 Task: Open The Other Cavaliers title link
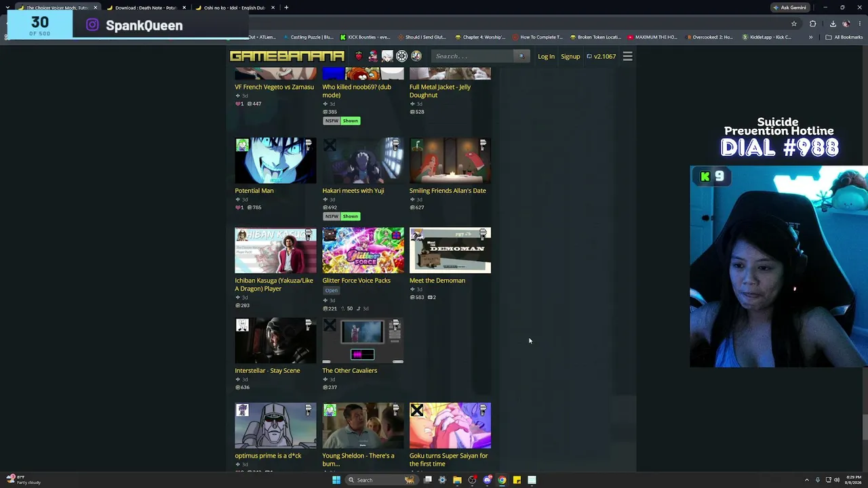pyautogui.click(x=349, y=371)
